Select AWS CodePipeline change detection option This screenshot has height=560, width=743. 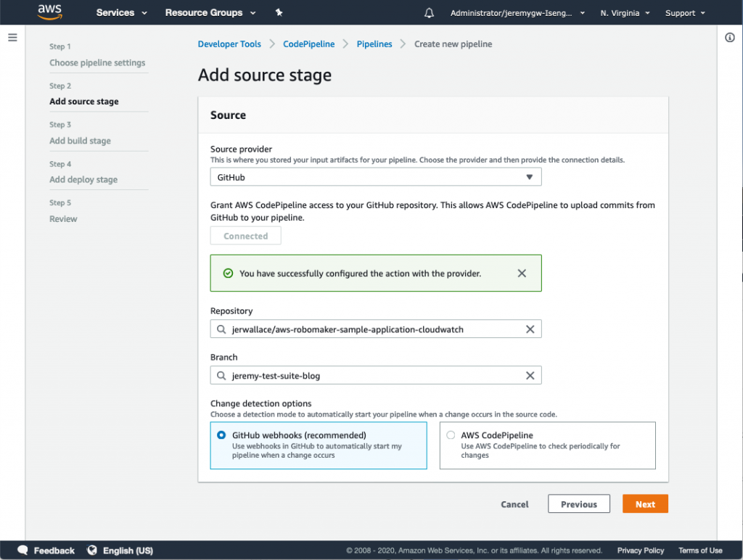(x=548, y=445)
